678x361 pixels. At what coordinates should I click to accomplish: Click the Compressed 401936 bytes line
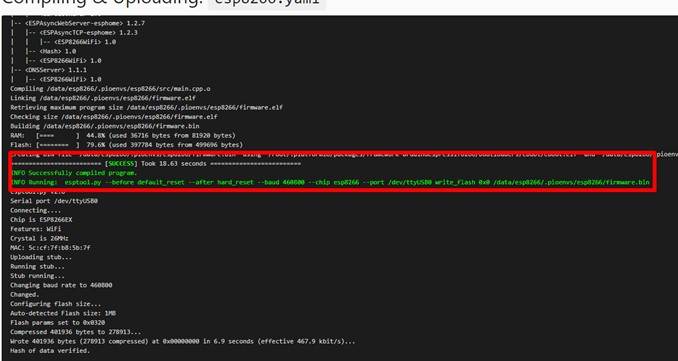click(76, 332)
